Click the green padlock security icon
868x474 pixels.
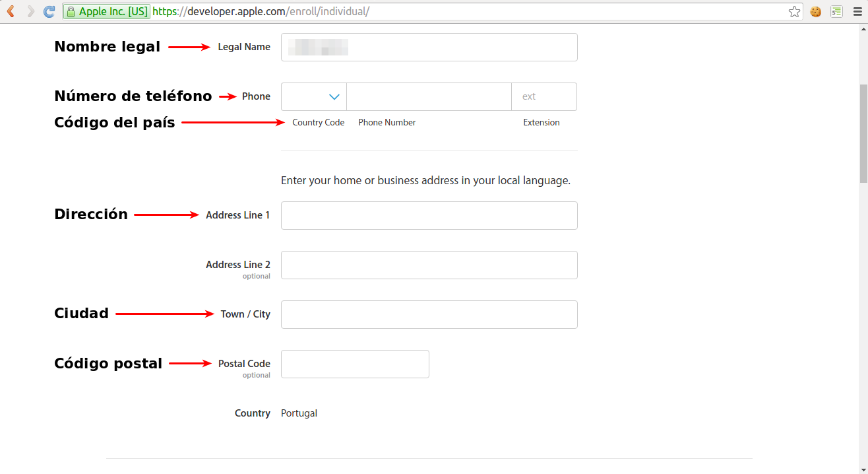click(x=71, y=11)
